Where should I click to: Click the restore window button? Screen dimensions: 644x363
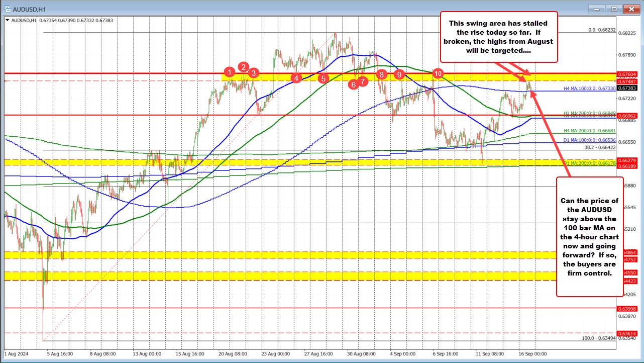[613, 9]
